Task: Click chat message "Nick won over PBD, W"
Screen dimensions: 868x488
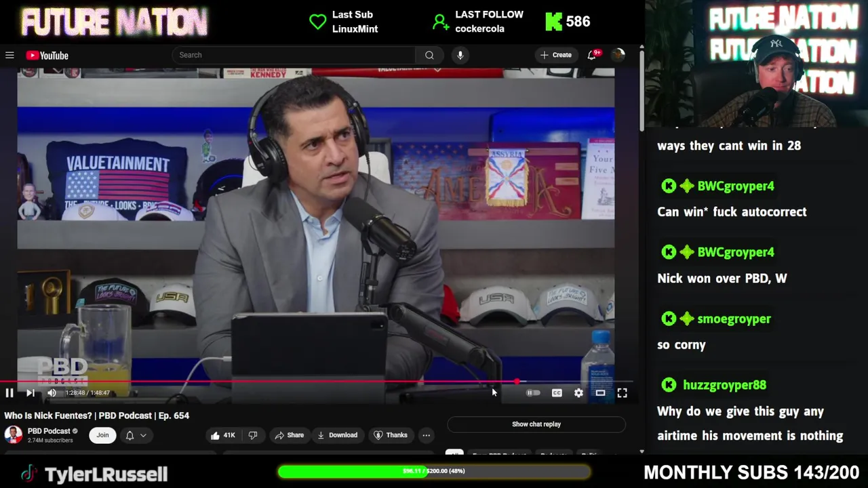Action: pos(722,279)
